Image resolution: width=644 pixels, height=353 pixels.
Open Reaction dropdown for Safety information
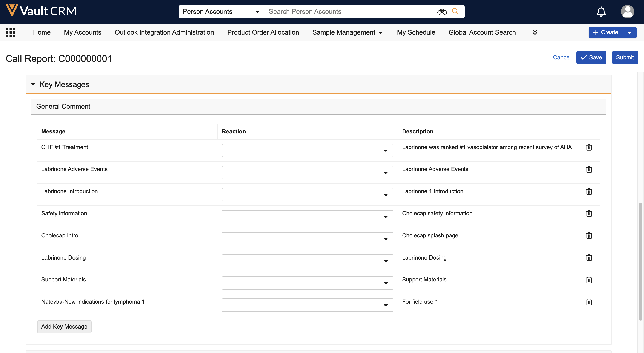pos(307,217)
